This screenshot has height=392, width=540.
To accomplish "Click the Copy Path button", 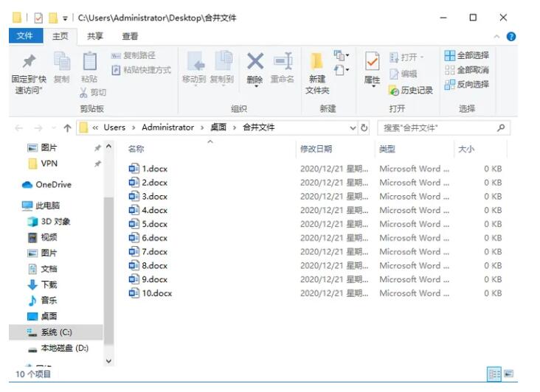I will (x=134, y=56).
